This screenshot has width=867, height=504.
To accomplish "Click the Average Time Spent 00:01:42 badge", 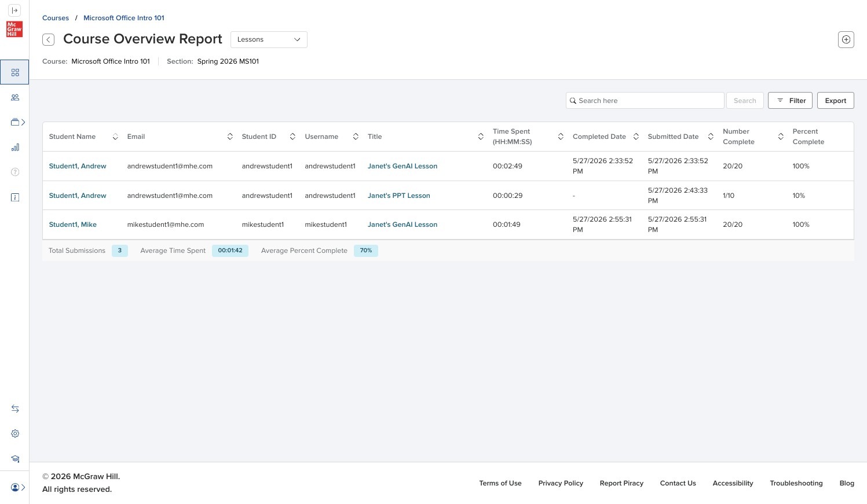I will click(x=230, y=251).
